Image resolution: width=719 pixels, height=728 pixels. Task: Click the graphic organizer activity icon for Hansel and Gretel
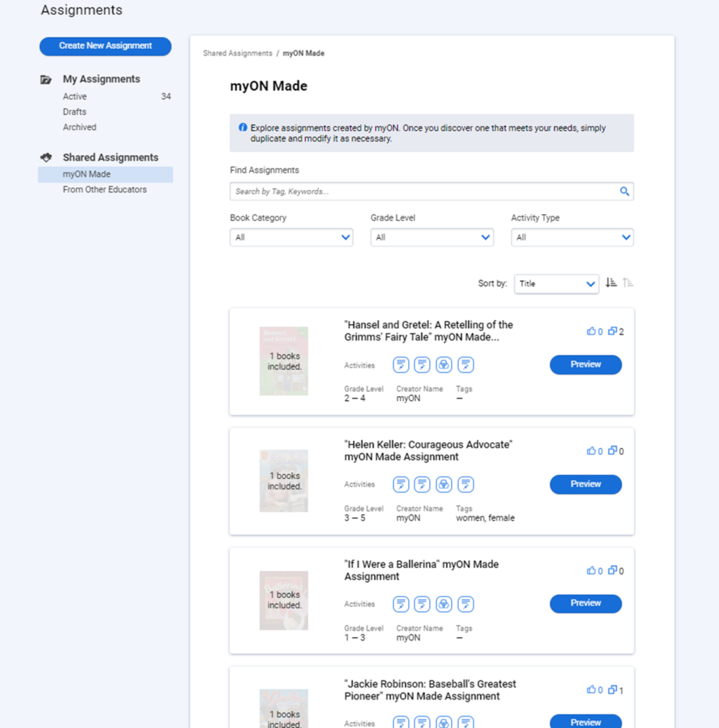click(x=444, y=365)
